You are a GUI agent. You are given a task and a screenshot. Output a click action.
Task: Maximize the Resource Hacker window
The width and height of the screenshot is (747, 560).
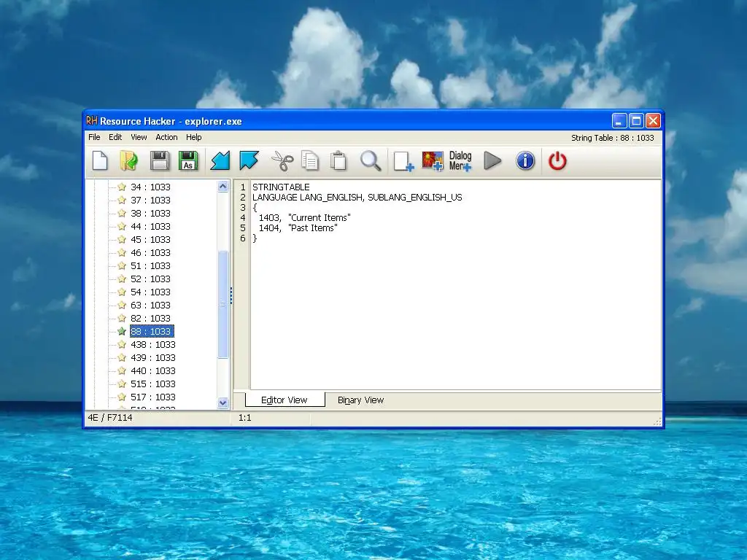pos(636,120)
